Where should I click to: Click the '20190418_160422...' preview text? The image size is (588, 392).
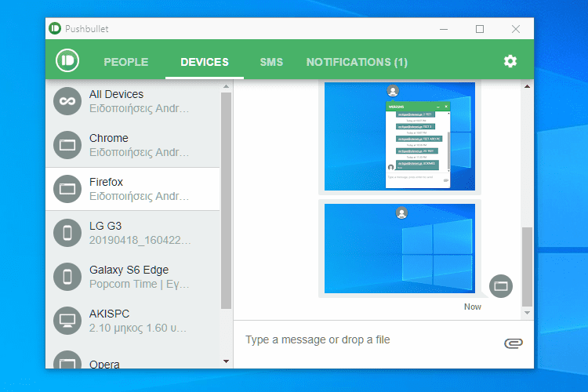(x=140, y=240)
